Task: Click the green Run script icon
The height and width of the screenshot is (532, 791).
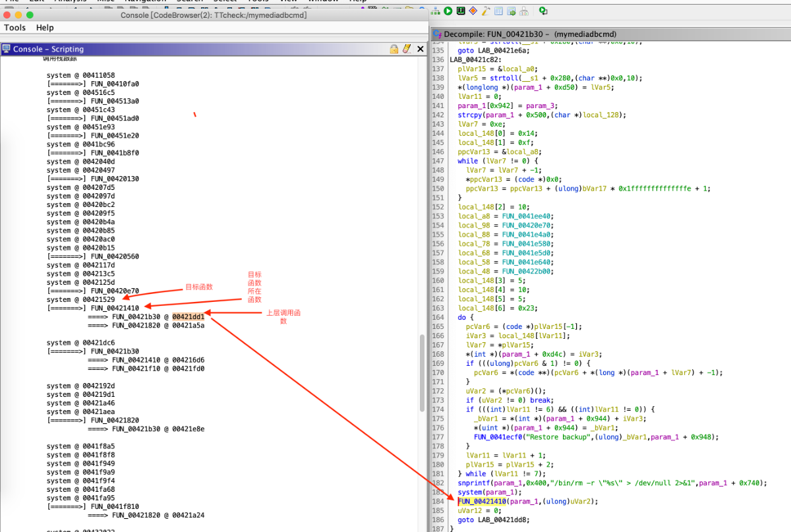Action: click(x=448, y=11)
